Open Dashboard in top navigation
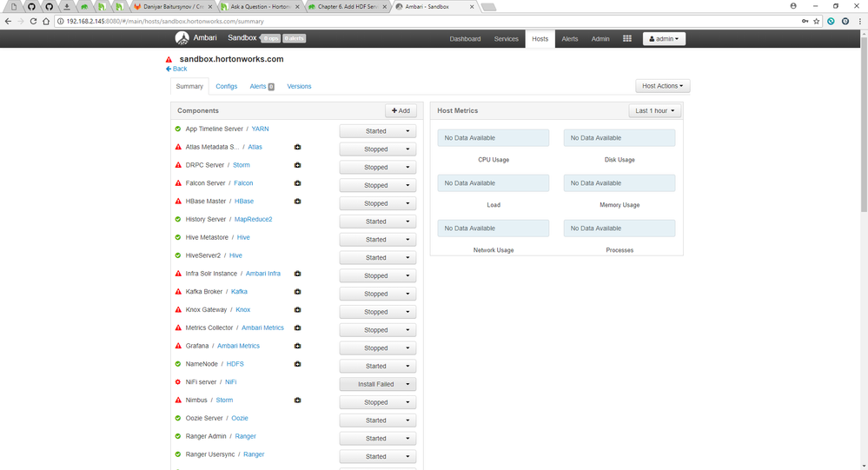This screenshot has width=868, height=470. [465, 39]
